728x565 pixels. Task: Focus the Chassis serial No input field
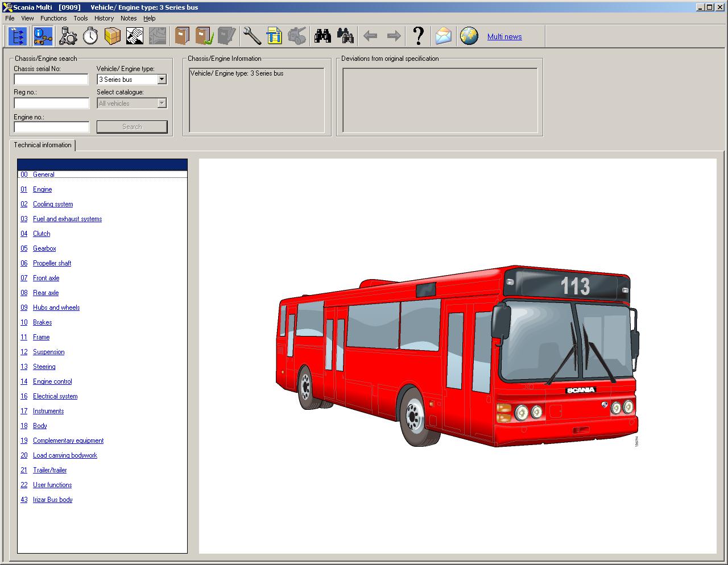52,79
